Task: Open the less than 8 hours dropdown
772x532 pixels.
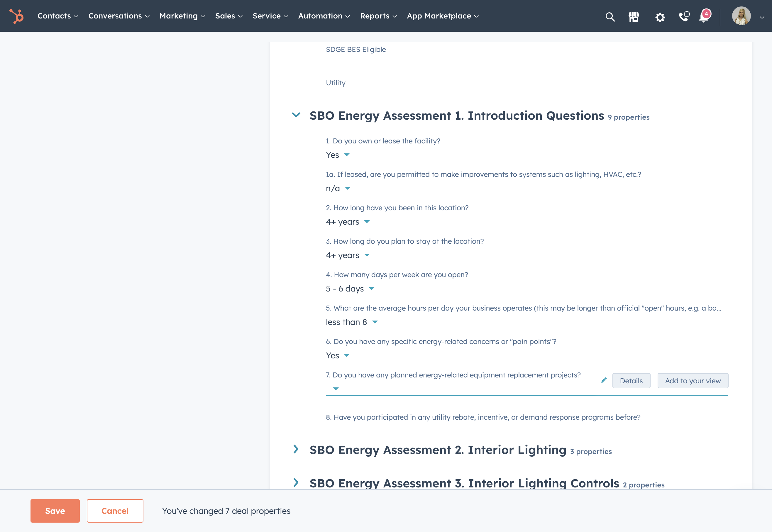Action: tap(352, 322)
